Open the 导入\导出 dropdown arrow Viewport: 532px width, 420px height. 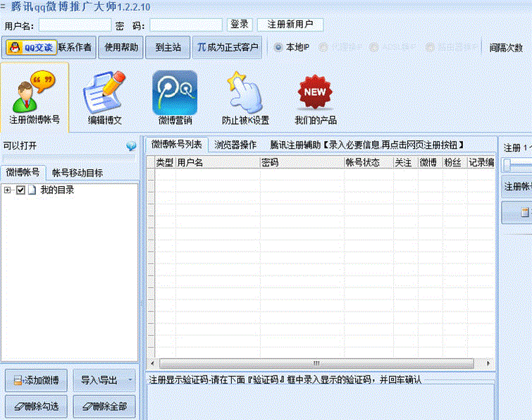[x=130, y=381]
